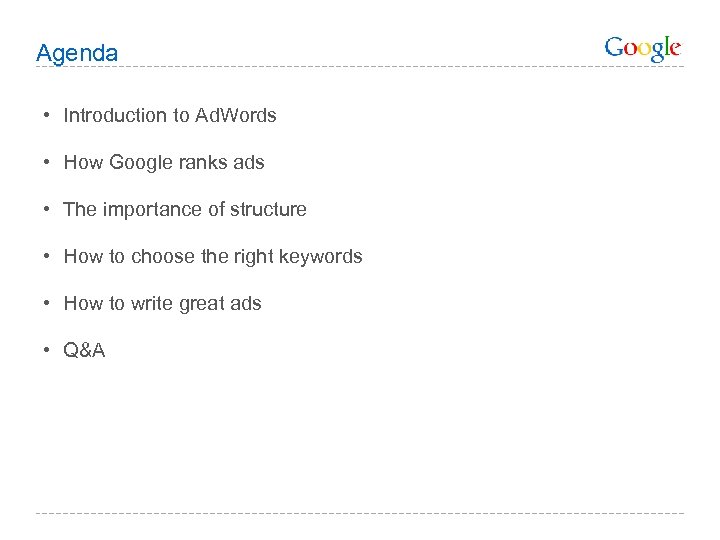Select the word AdWords in the first bullet
This screenshot has width=720, height=540.
pos(236,115)
